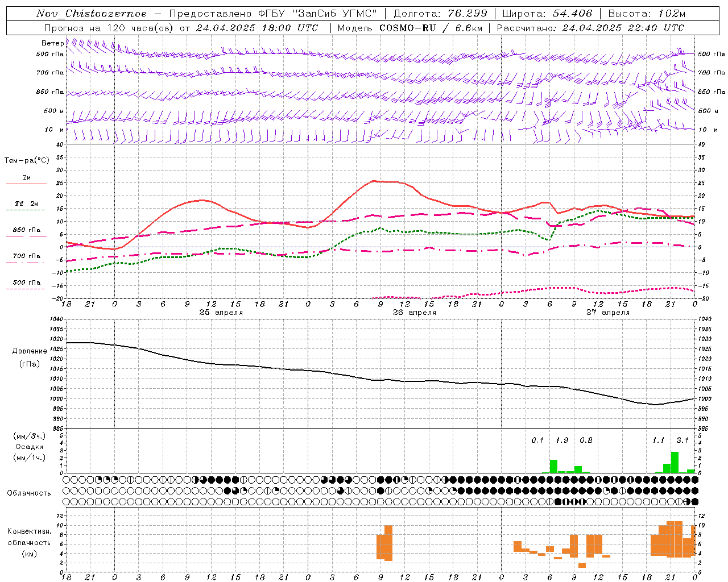This screenshot has height=582, width=728.
Task: Click the '2м' temperature legend entry
Action: click(27, 177)
